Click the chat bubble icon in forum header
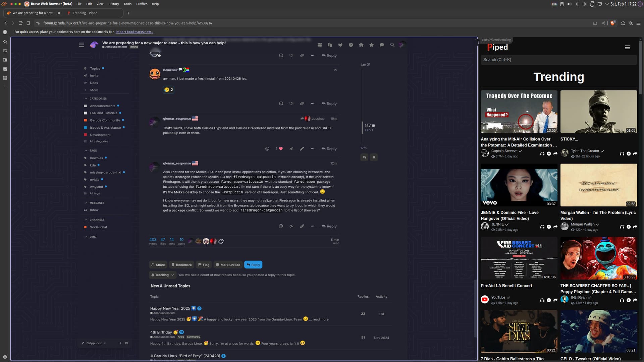This screenshot has width=644, height=362. (x=382, y=45)
